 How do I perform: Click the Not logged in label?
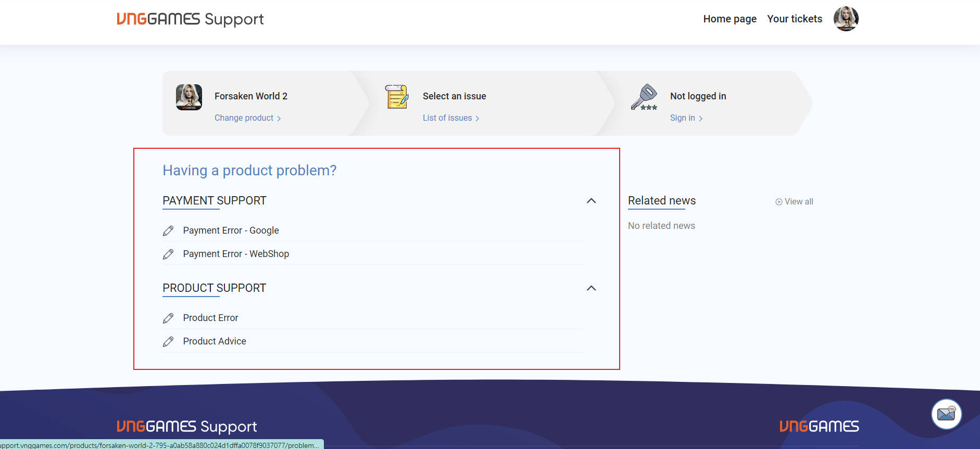coord(698,96)
